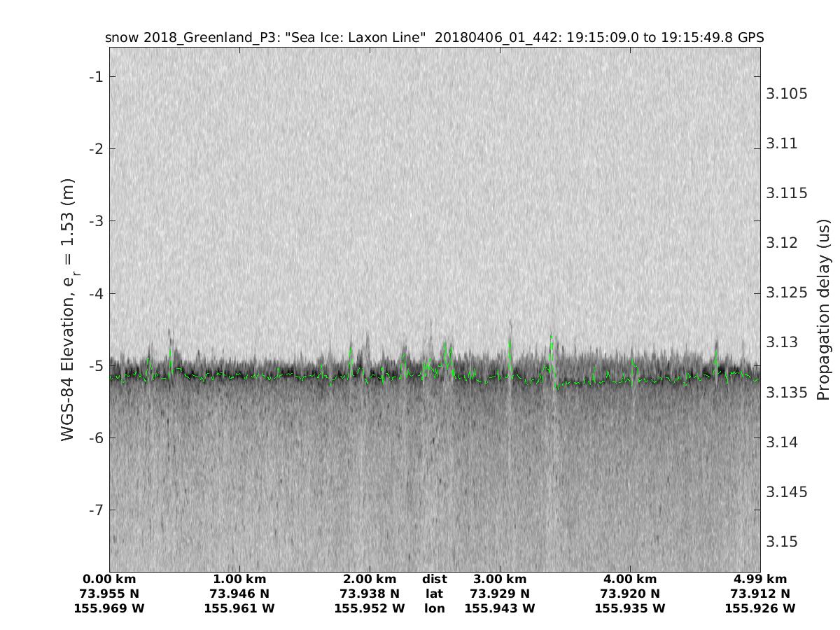Click the -5 elevation tick label
The height and width of the screenshot is (630, 840).
point(95,365)
